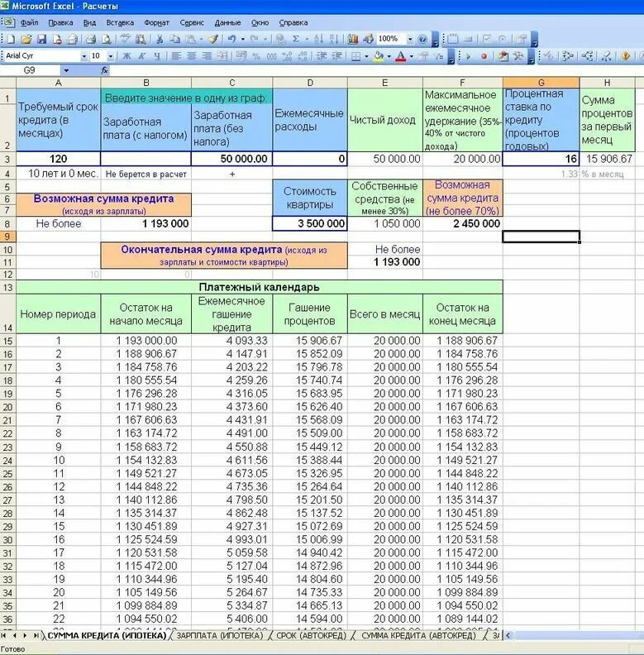Open Print Preview from the toolbar

pos(107,39)
